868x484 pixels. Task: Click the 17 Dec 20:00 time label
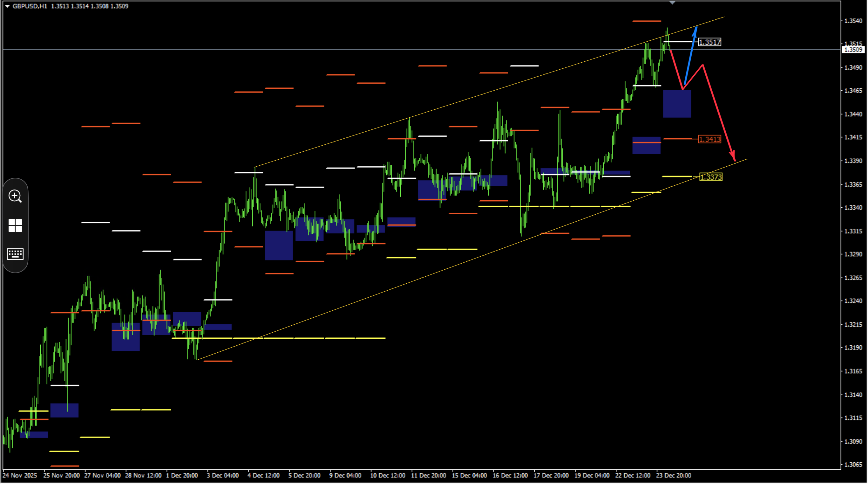tap(551, 475)
